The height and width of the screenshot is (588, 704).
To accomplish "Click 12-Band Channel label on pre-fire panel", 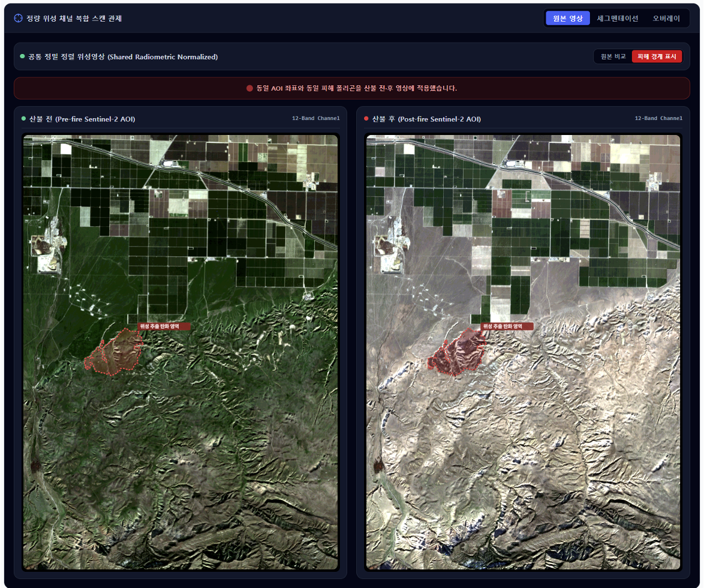I will click(x=315, y=118).
